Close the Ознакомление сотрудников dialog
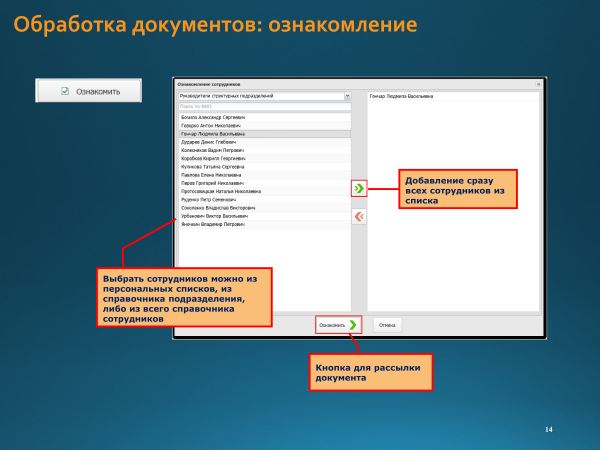The image size is (600, 450). pos(538,86)
